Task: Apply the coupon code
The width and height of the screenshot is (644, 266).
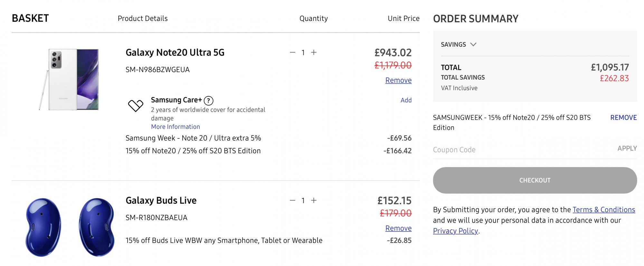Action: pos(627,148)
